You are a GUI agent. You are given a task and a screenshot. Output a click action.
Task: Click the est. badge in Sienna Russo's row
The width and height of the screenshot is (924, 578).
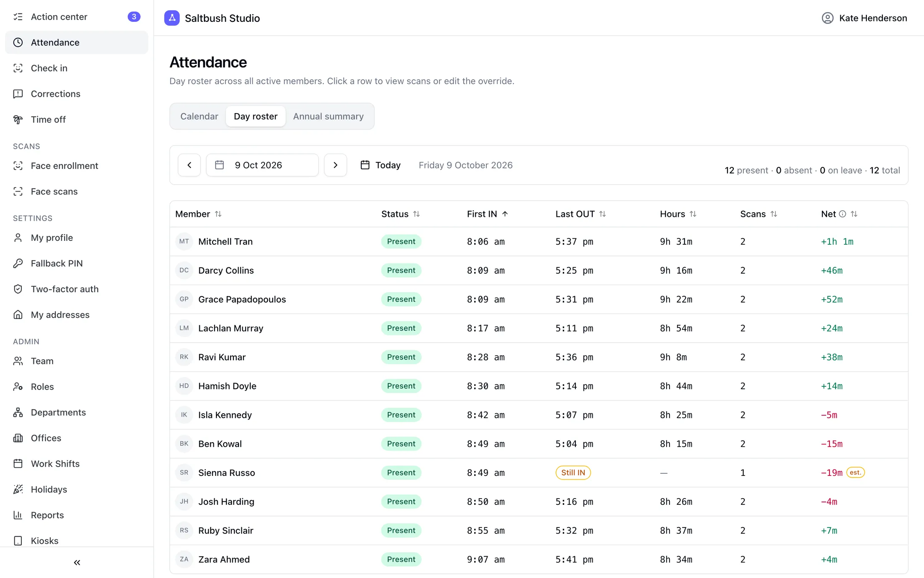(x=855, y=472)
